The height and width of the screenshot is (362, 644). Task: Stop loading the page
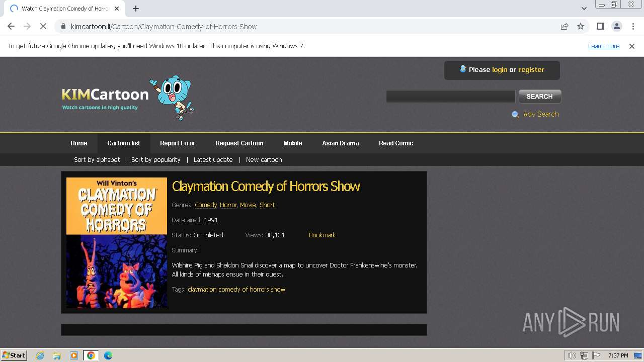pos(43,27)
